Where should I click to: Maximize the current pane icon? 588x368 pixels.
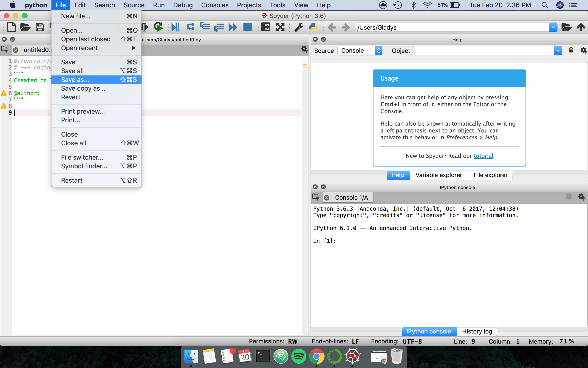pyautogui.click(x=265, y=27)
